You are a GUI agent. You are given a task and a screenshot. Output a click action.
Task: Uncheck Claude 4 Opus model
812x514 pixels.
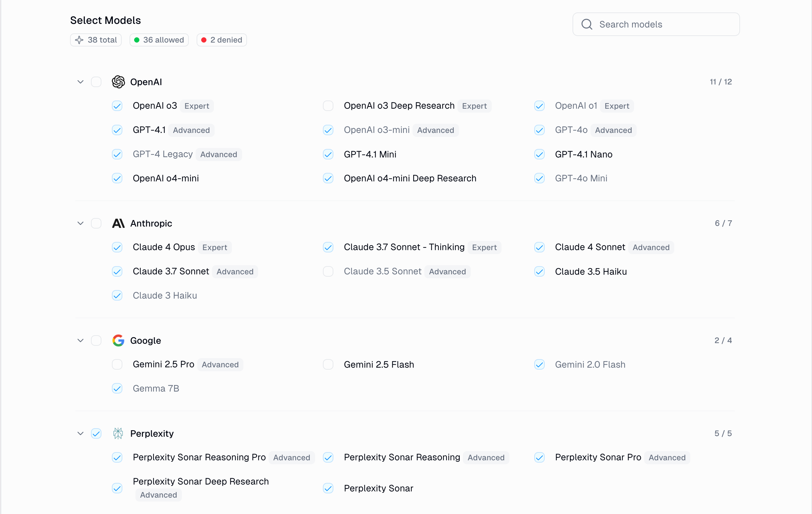[117, 248]
